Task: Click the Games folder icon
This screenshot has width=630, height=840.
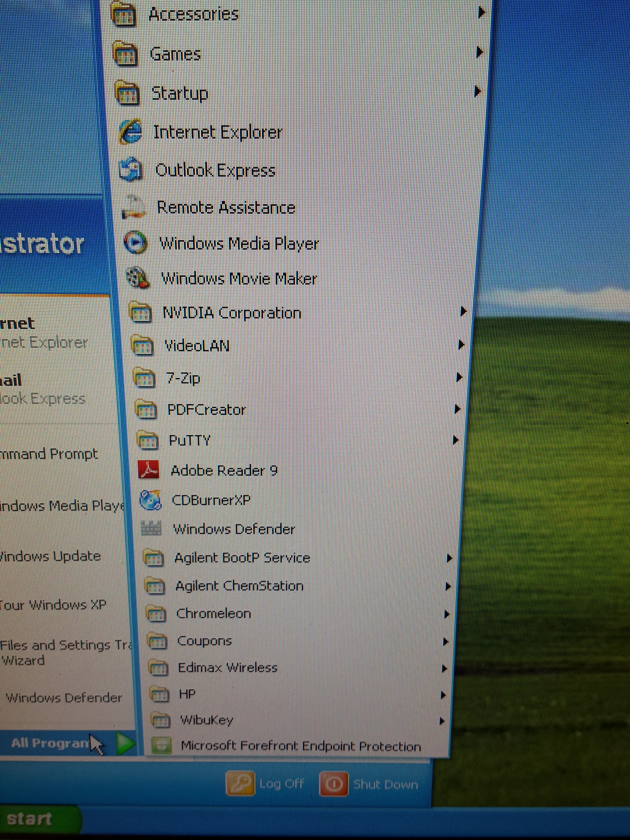Action: pos(125,54)
